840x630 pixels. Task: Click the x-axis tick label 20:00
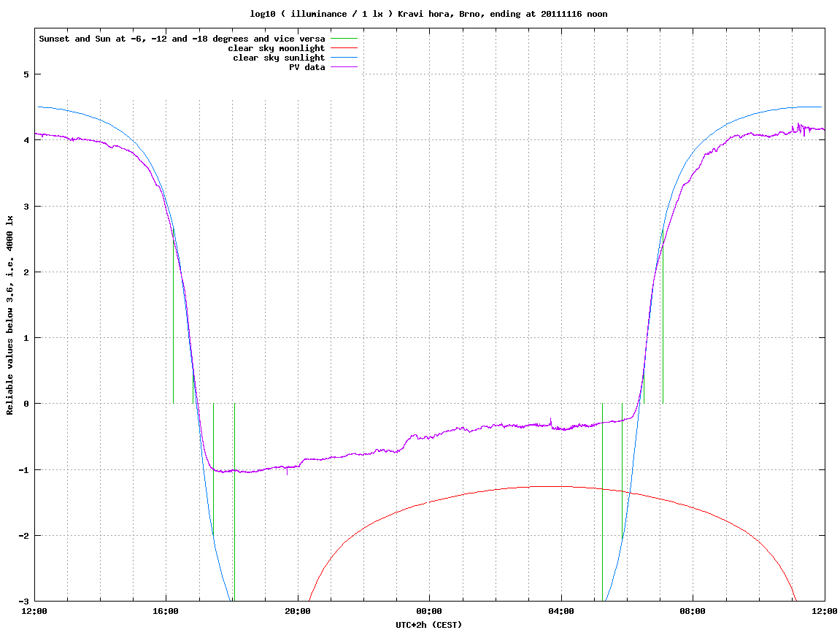tap(298, 611)
